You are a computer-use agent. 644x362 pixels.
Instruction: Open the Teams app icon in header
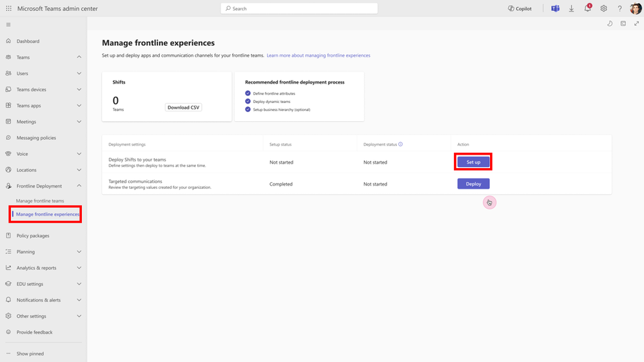click(555, 8)
